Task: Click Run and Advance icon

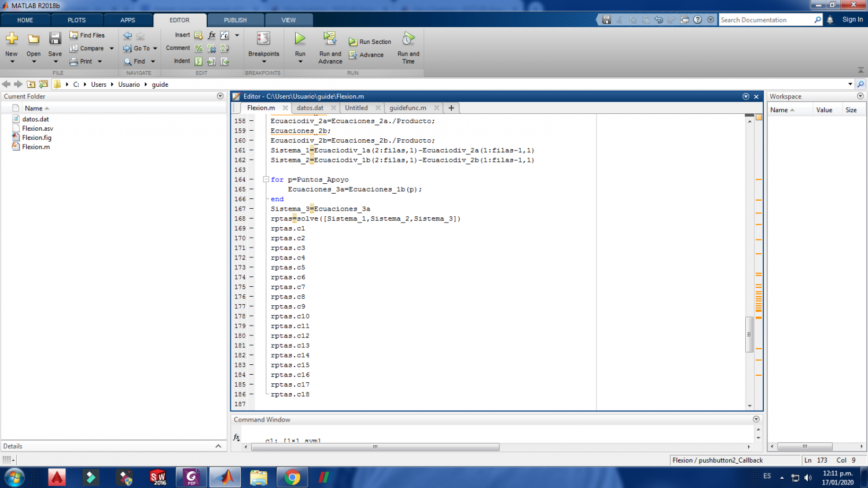Action: tap(330, 39)
